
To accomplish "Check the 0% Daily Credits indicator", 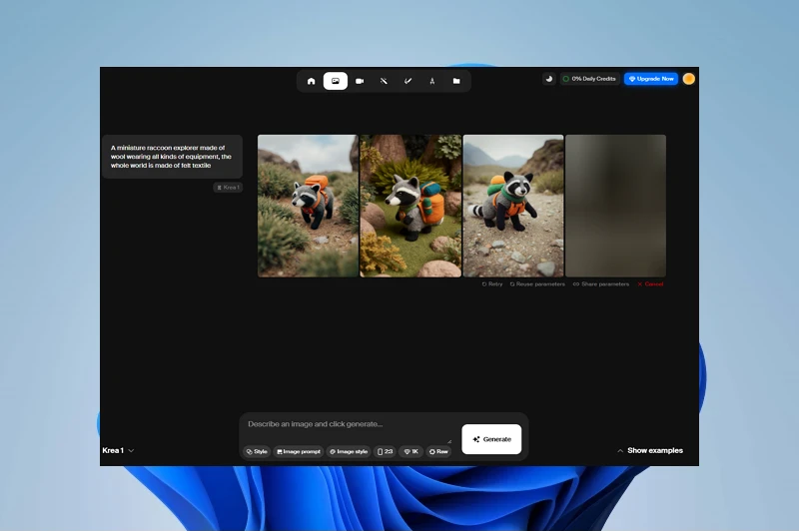I will pos(589,79).
